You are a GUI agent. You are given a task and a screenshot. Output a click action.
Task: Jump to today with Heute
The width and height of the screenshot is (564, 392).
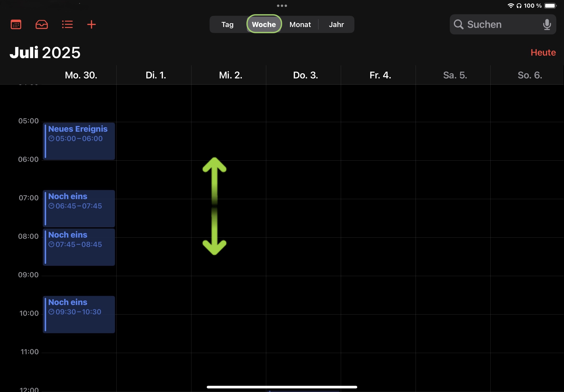pyautogui.click(x=543, y=53)
